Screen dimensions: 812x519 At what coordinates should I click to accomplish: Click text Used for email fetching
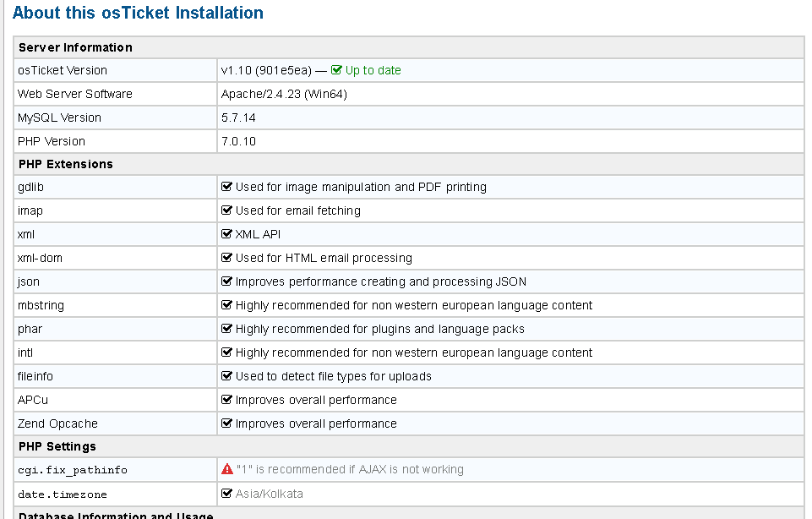(x=297, y=210)
